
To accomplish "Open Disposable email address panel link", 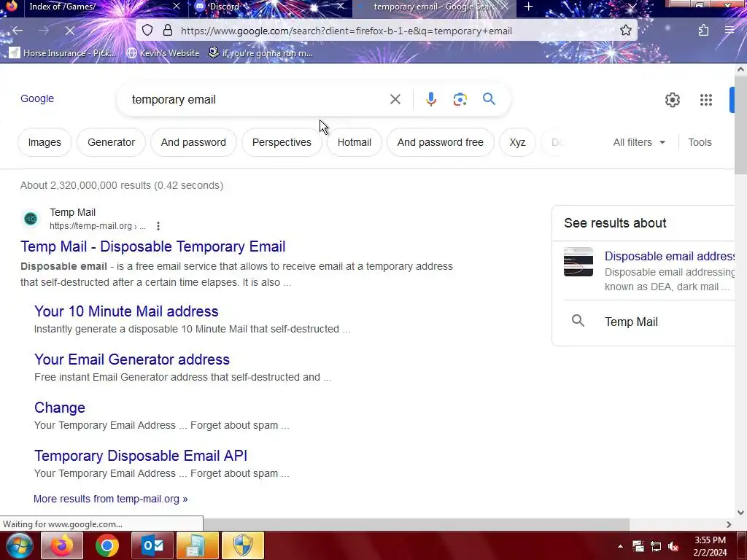I will coord(670,256).
